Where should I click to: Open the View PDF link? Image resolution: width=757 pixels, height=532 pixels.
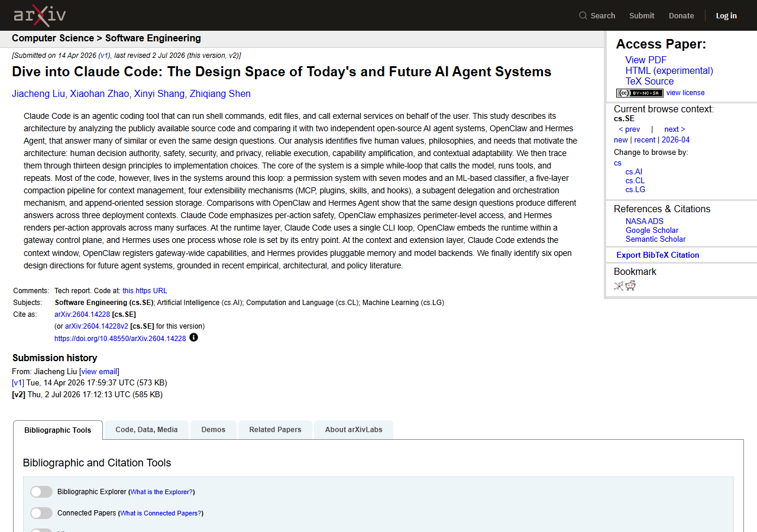point(646,60)
